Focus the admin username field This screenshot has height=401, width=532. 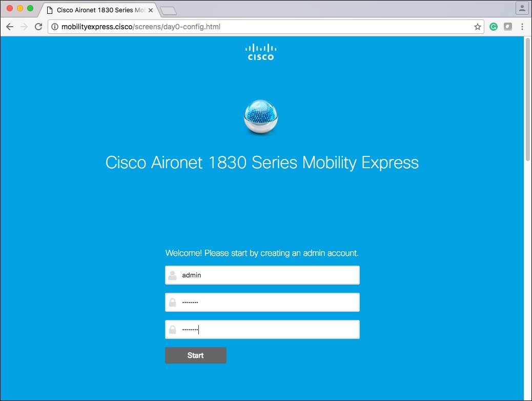[x=262, y=275]
